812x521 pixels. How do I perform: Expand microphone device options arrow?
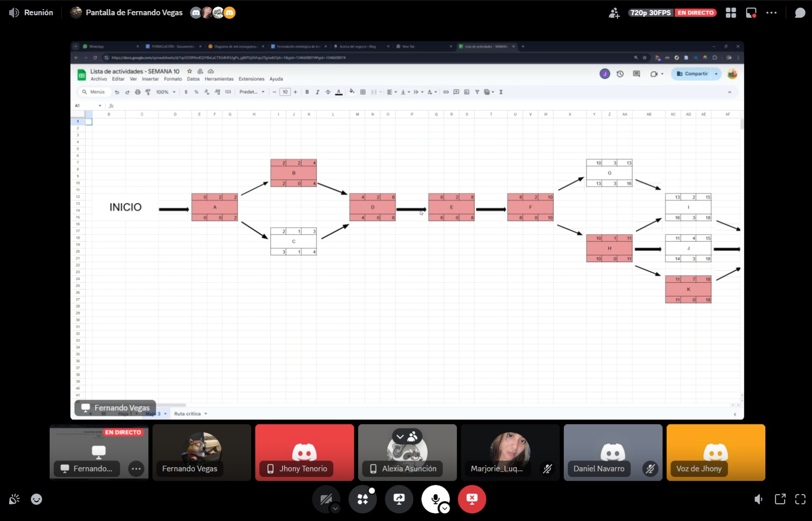pos(445,508)
